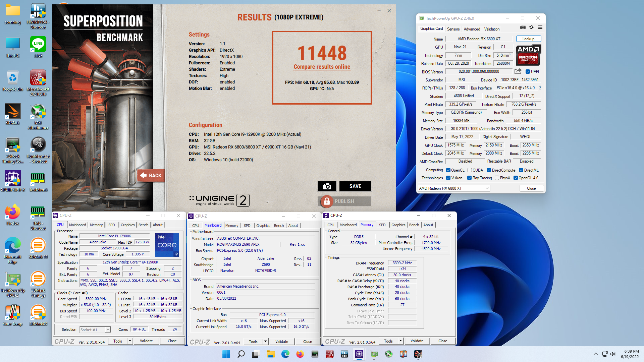The height and width of the screenshot is (362, 644).
Task: Open taskbar Search
Action: (241, 354)
